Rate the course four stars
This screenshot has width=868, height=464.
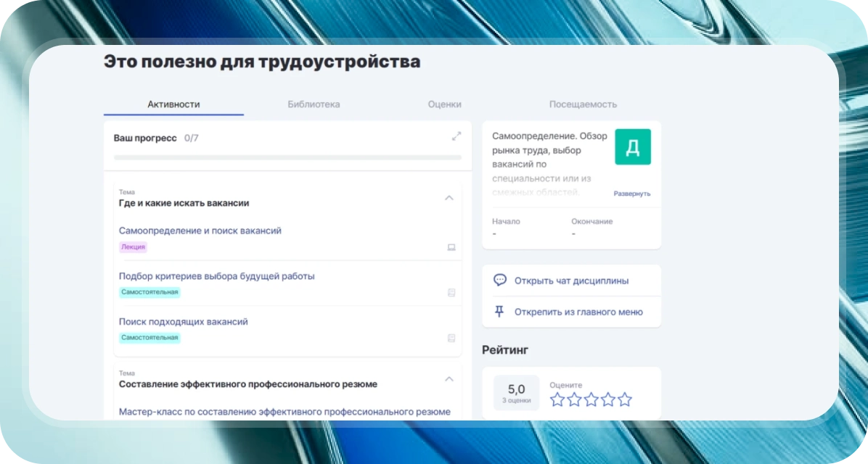[608, 399]
